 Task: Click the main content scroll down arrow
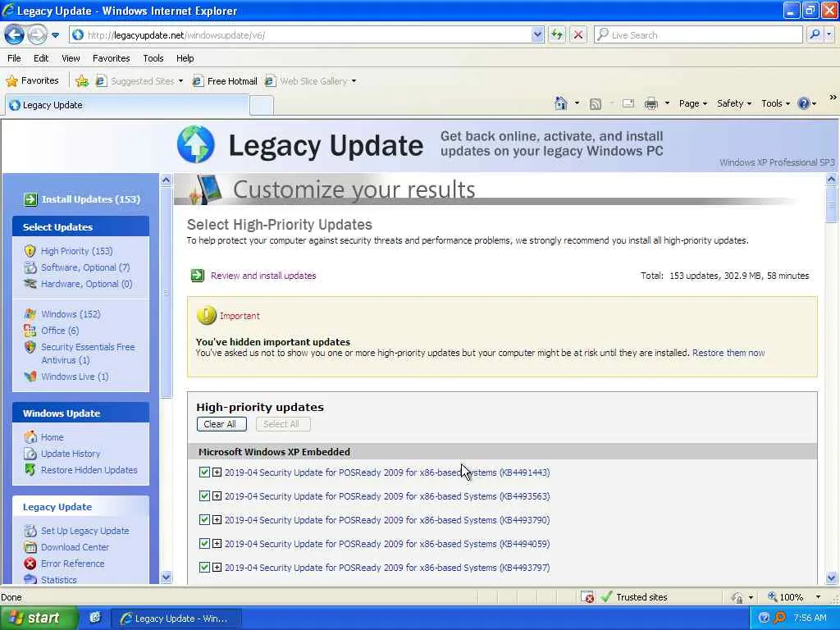click(x=832, y=577)
